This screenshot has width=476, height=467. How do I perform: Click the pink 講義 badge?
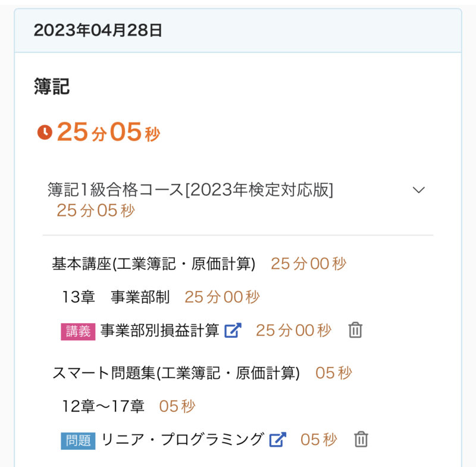coord(78,331)
